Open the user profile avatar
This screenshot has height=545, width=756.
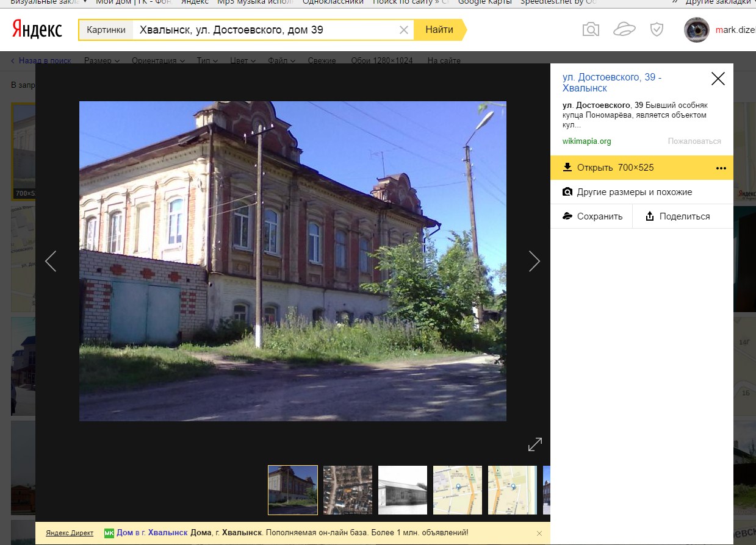pyautogui.click(x=697, y=30)
